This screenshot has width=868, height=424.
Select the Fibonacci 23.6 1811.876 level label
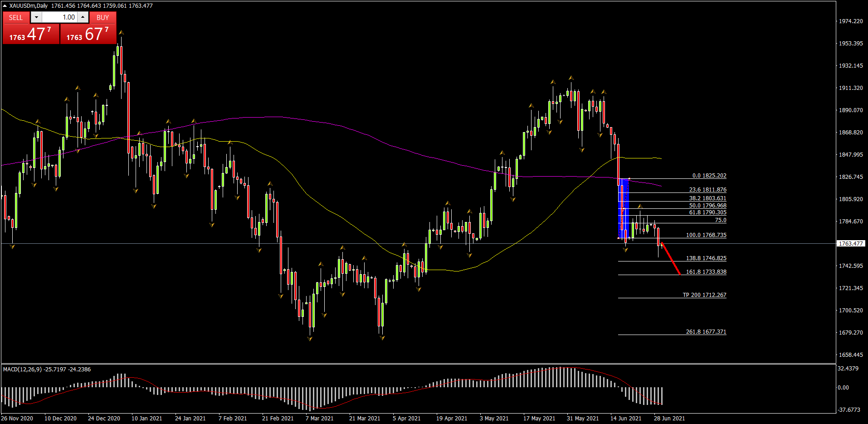click(x=707, y=190)
